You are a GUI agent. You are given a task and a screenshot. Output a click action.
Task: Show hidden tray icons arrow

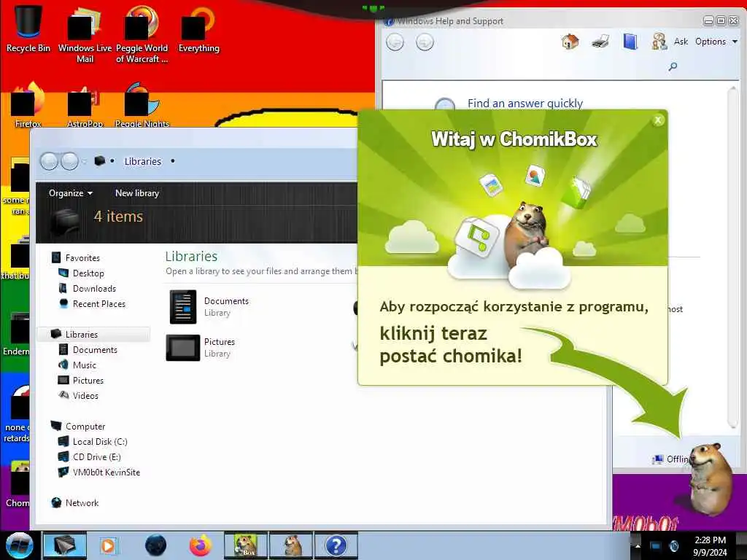click(638, 546)
